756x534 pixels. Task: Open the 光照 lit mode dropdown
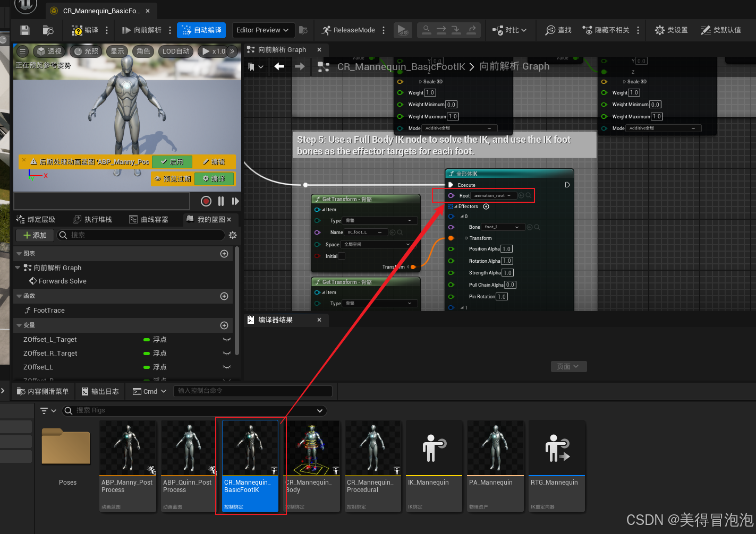point(86,51)
